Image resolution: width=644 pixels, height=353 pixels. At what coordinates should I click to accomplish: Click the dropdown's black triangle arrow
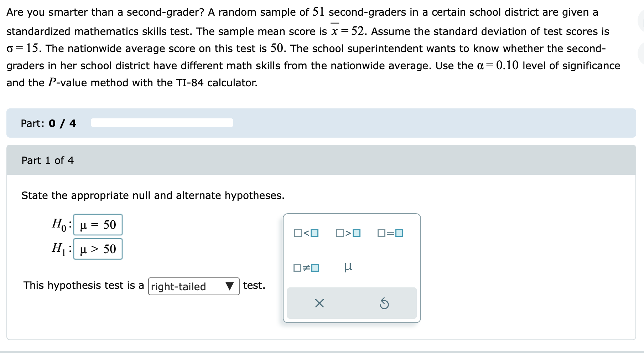[x=230, y=286]
